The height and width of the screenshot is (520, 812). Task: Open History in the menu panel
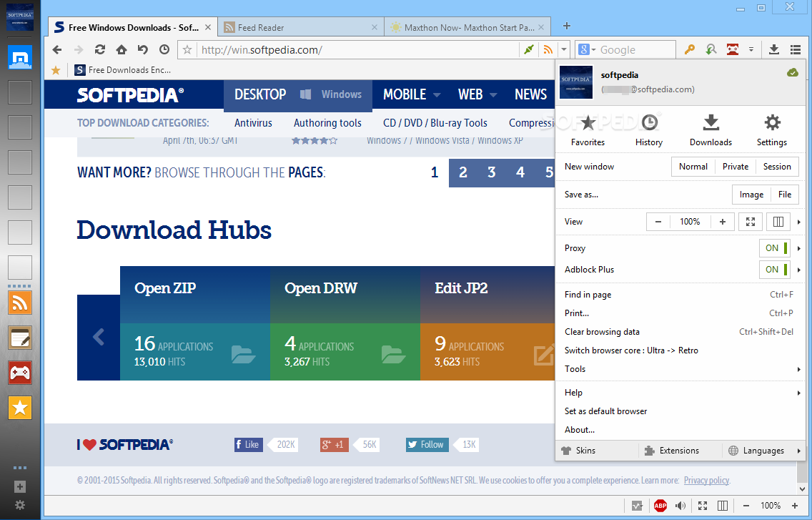pyautogui.click(x=649, y=130)
